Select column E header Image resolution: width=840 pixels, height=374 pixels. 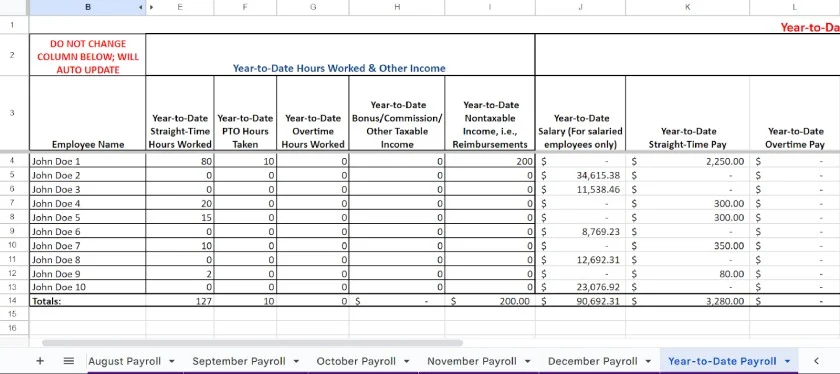point(179,7)
